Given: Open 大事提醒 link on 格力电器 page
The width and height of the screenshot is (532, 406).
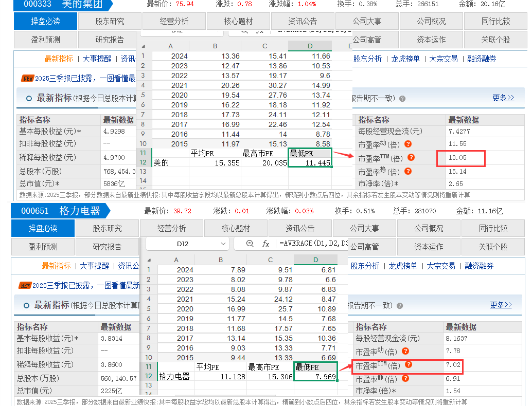Looking at the screenshot, I should tap(94, 266).
